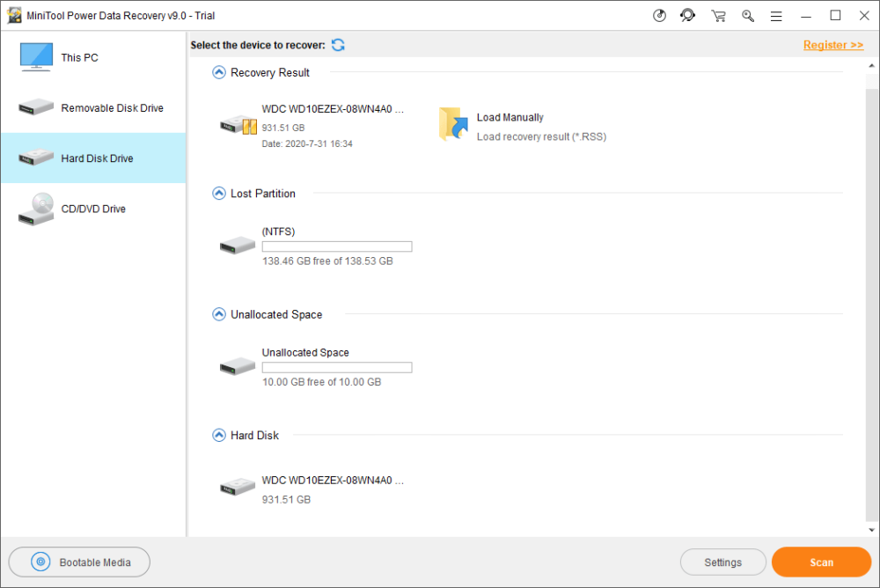Click the MiniTool app logo icon

(x=14, y=16)
